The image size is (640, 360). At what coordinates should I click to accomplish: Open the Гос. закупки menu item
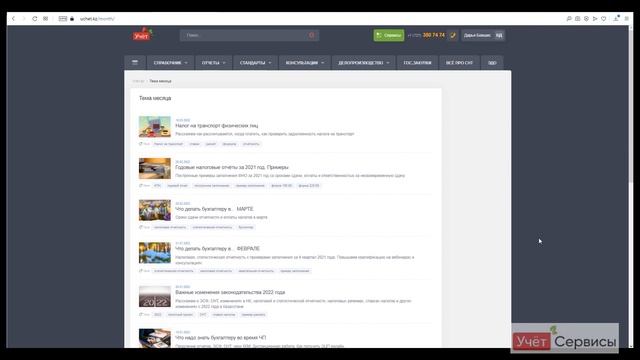coord(417,63)
